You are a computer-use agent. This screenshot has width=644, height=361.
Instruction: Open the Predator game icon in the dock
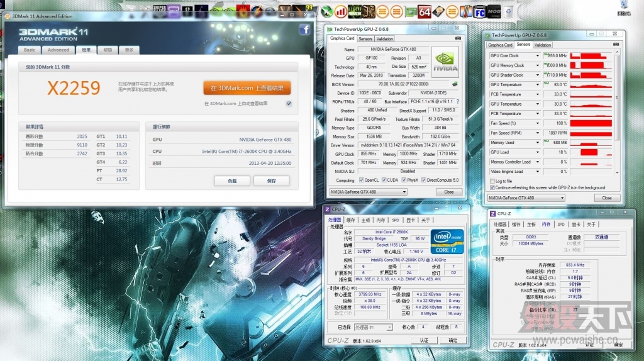click(x=355, y=12)
